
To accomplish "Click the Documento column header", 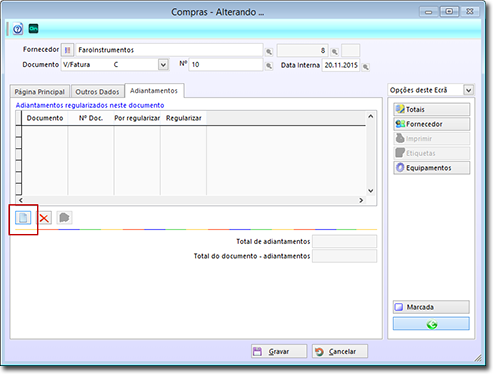I will pos(45,118).
